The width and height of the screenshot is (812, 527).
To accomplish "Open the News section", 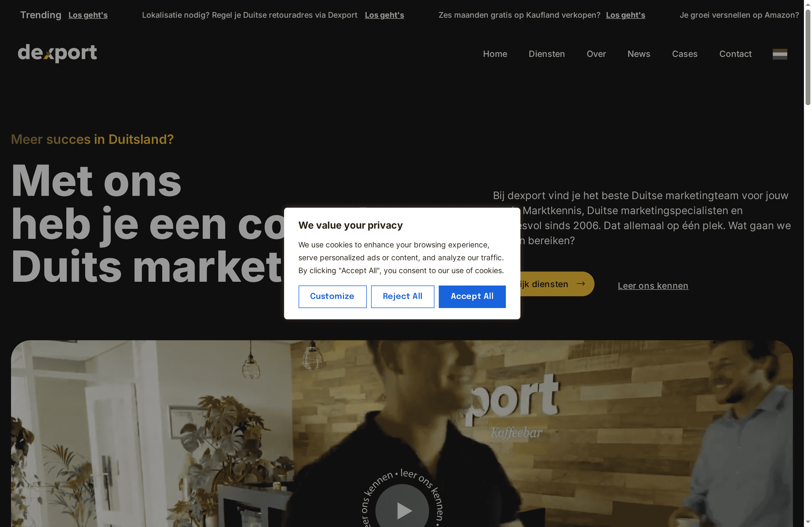I will pyautogui.click(x=639, y=54).
